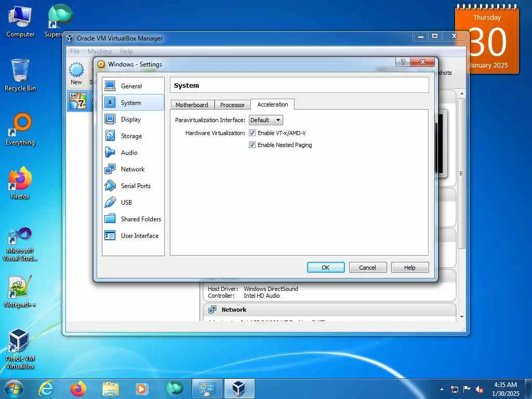Click the VirtualBox taskbar button
The height and width of the screenshot is (399, 532).
(239, 389)
